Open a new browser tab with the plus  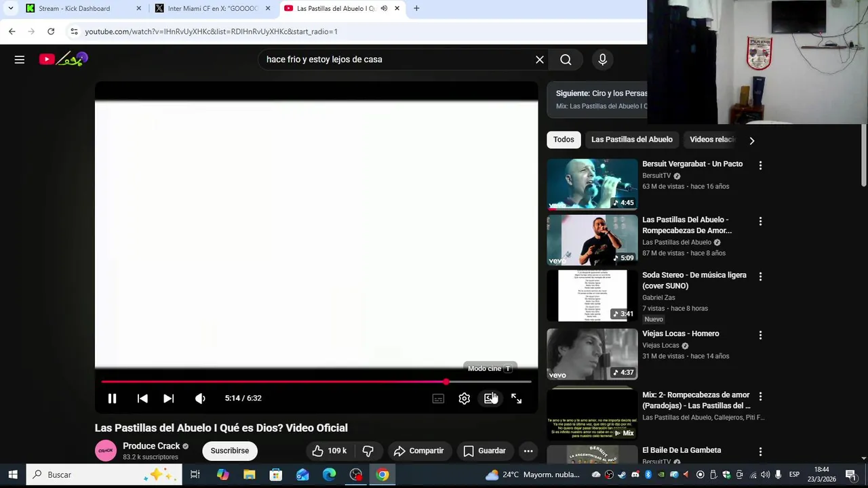(416, 8)
